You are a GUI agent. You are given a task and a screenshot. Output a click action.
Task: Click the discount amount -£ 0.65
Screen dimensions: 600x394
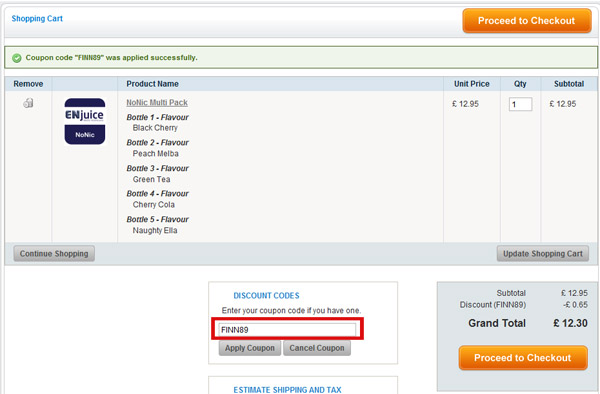575,305
